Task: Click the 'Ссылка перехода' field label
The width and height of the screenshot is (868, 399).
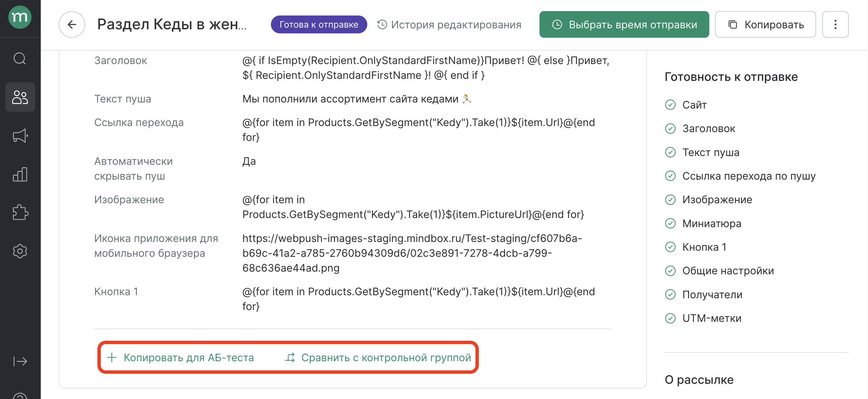Action: pos(139,122)
